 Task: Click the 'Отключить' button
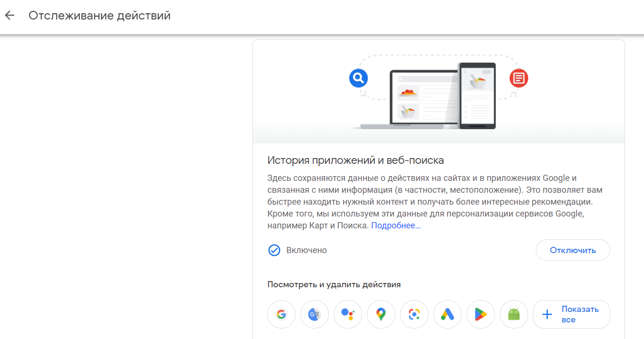coord(573,250)
